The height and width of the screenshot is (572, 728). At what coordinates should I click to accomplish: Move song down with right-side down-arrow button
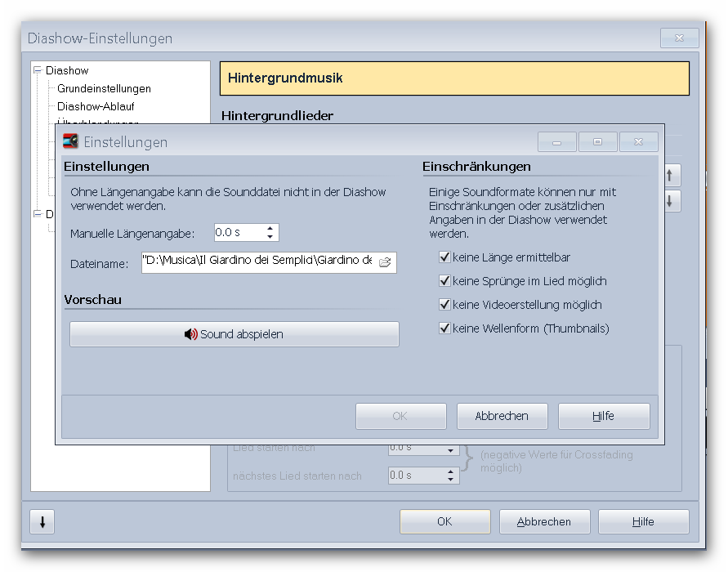(671, 201)
